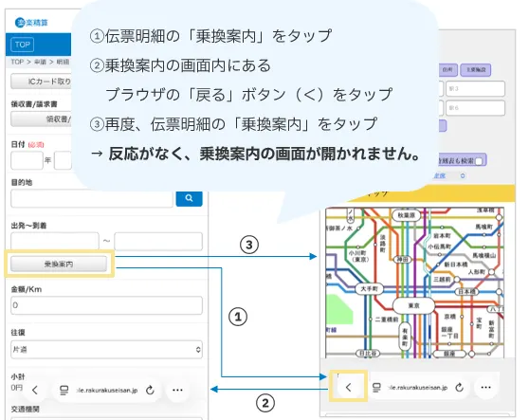Reload the page in the left browser bar
The height and width of the screenshot is (420, 529).
pyautogui.click(x=150, y=391)
